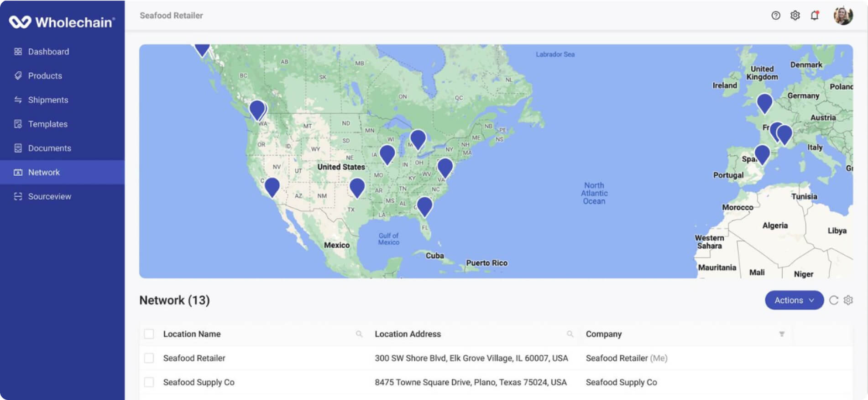Click Seafood Supply Co location name
868x400 pixels.
(199, 382)
